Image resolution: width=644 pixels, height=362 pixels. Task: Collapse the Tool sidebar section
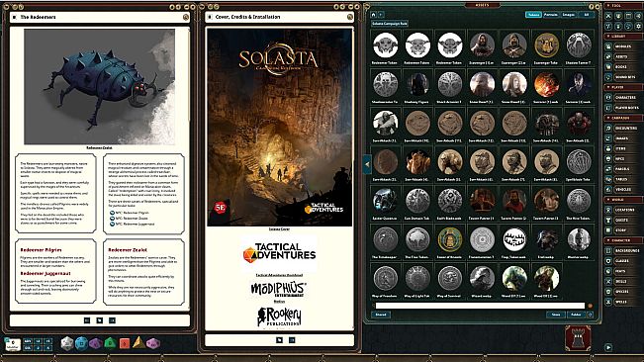622,6
